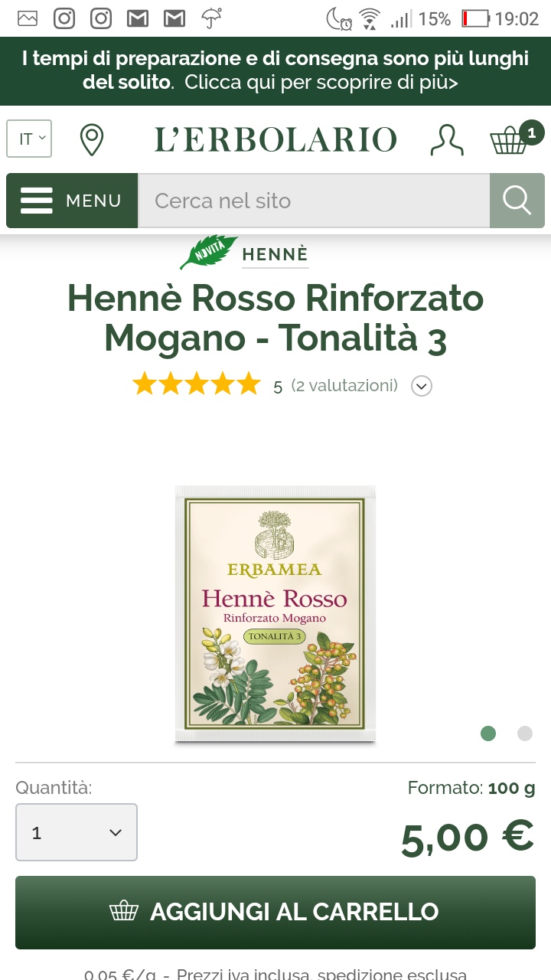Open the HENNÈ category link
The width and height of the screenshot is (551, 980).
[x=275, y=255]
